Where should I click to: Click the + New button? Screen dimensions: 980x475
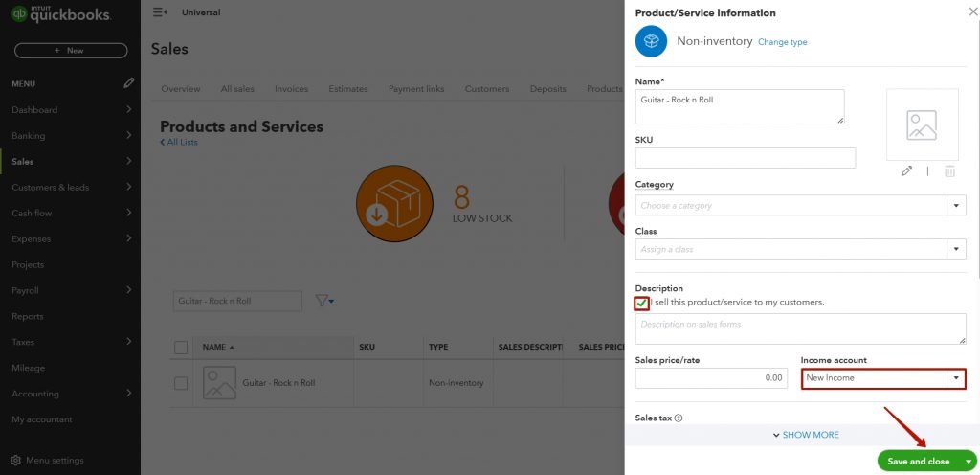[71, 51]
